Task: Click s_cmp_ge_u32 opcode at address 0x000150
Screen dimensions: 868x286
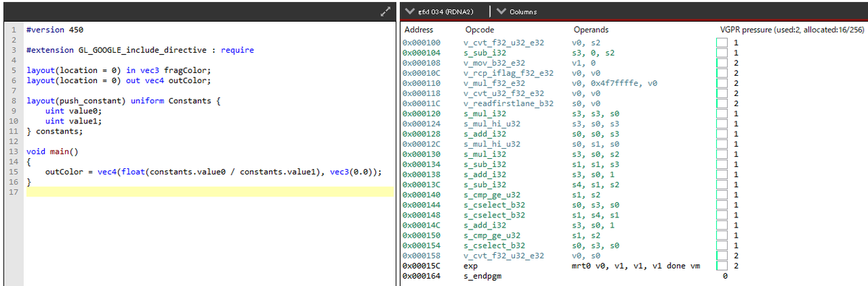Action: click(x=492, y=235)
